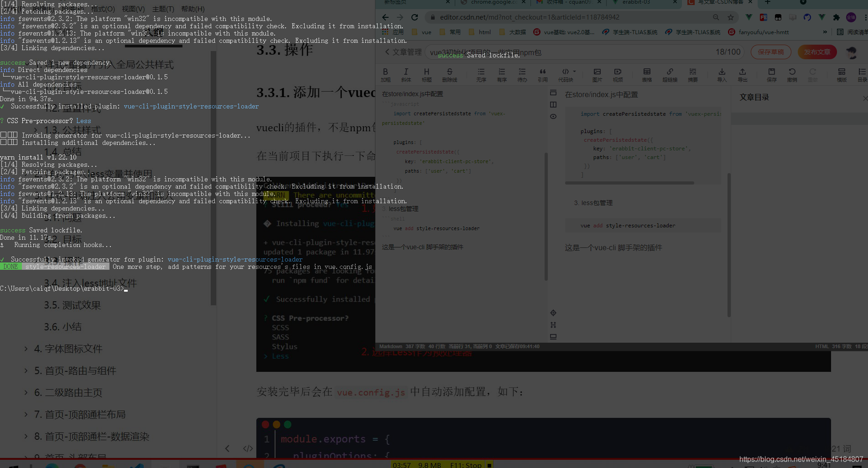Apply strikethrough with the 删除线 icon
The width and height of the screenshot is (868, 468).
coord(449,75)
